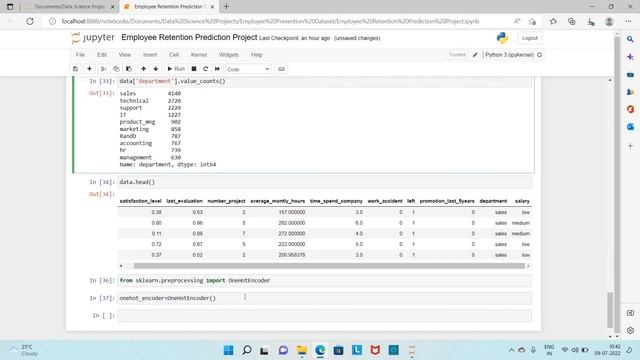Open the Widgets menu
This screenshot has width=640, height=360.
tap(229, 55)
